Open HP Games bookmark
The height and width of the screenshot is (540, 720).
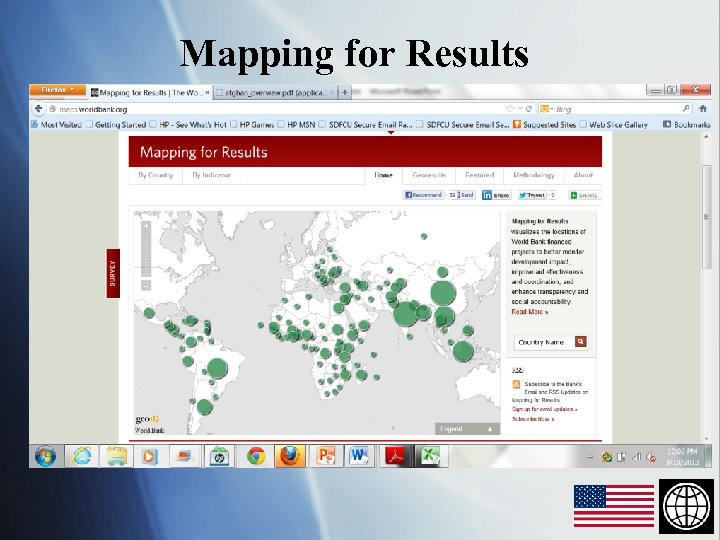pyautogui.click(x=252, y=124)
